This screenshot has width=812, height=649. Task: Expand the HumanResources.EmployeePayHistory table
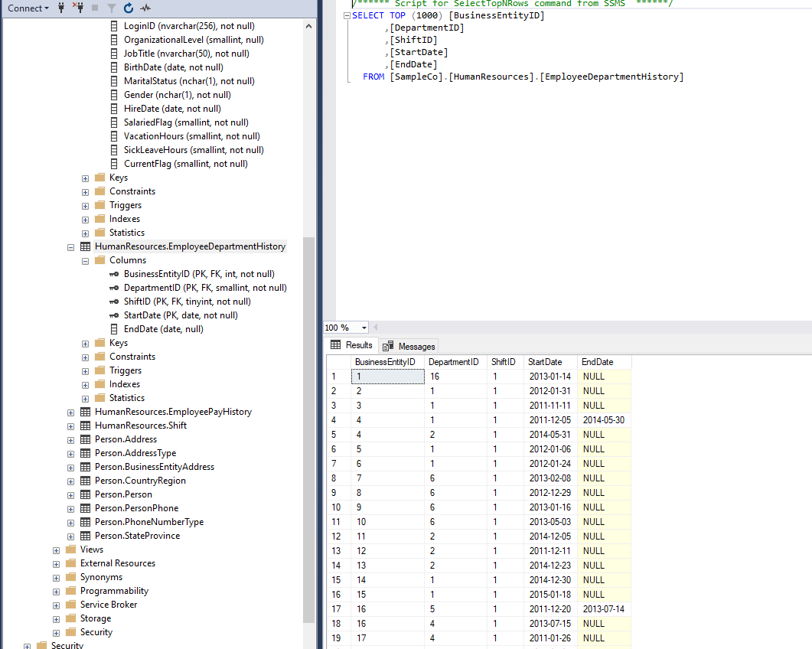71,413
